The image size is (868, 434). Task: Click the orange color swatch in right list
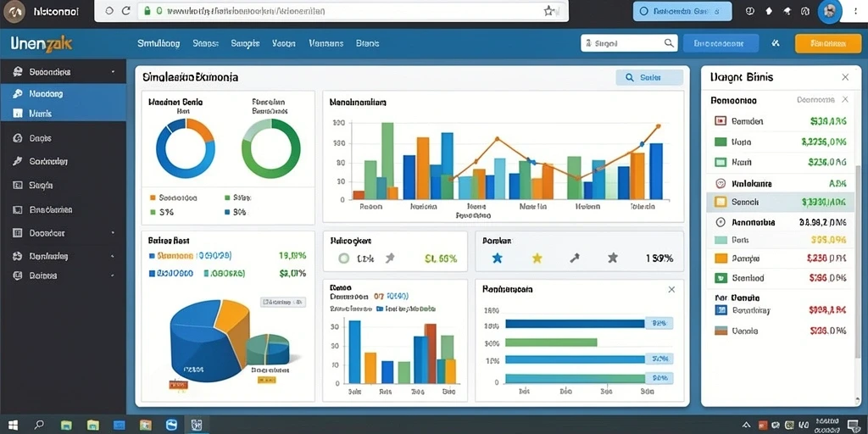721,258
